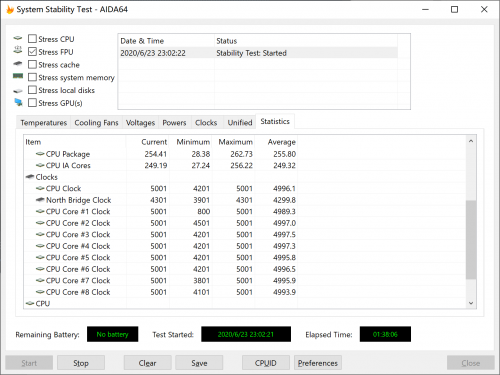Switch to the Voltages tab
The width and height of the screenshot is (500, 375).
tap(140, 123)
